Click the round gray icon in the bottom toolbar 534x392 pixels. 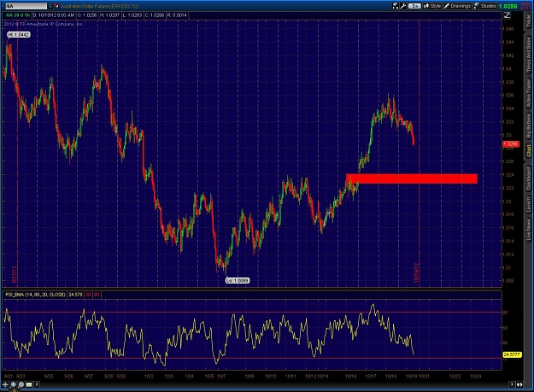tap(21, 384)
